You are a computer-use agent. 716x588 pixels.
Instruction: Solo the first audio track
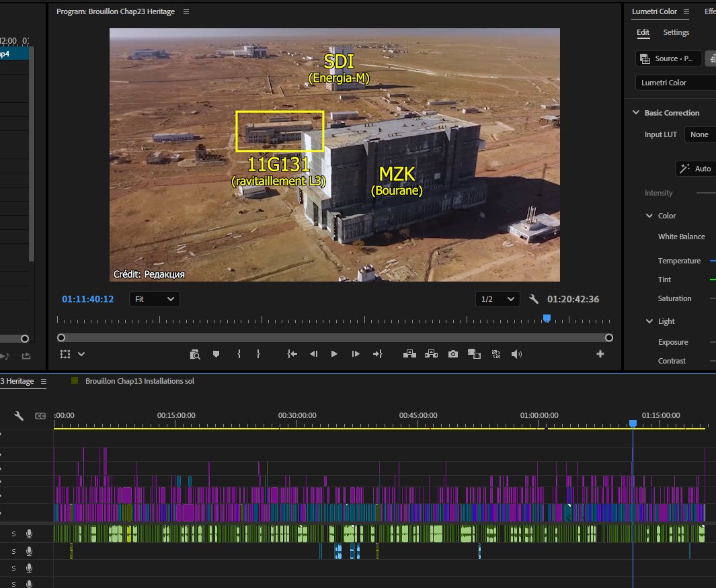[13, 534]
